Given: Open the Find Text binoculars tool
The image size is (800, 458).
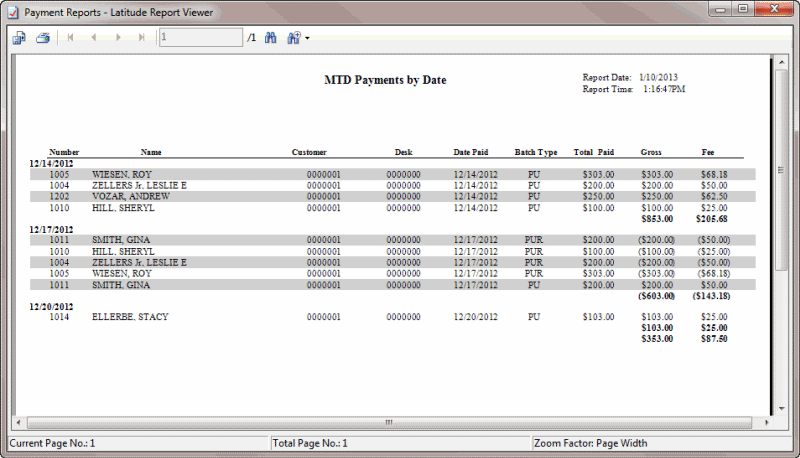Looking at the screenshot, I should [x=270, y=38].
